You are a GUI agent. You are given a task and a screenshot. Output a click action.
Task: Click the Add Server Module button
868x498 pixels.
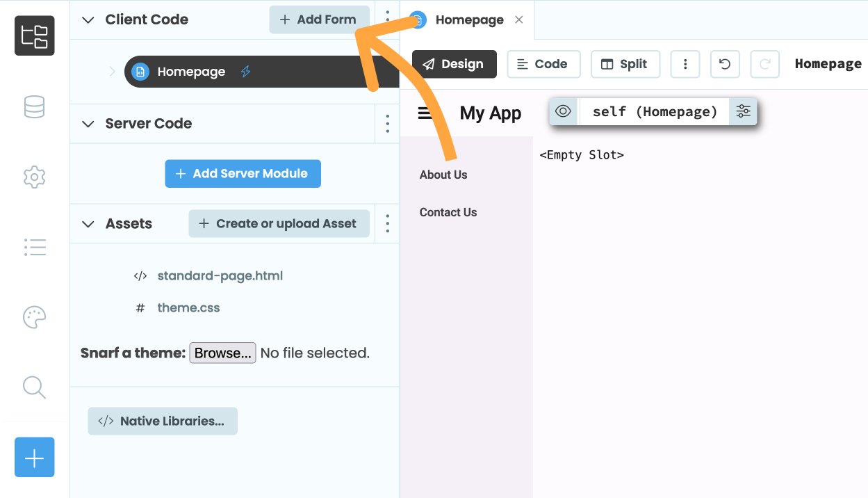coord(243,173)
